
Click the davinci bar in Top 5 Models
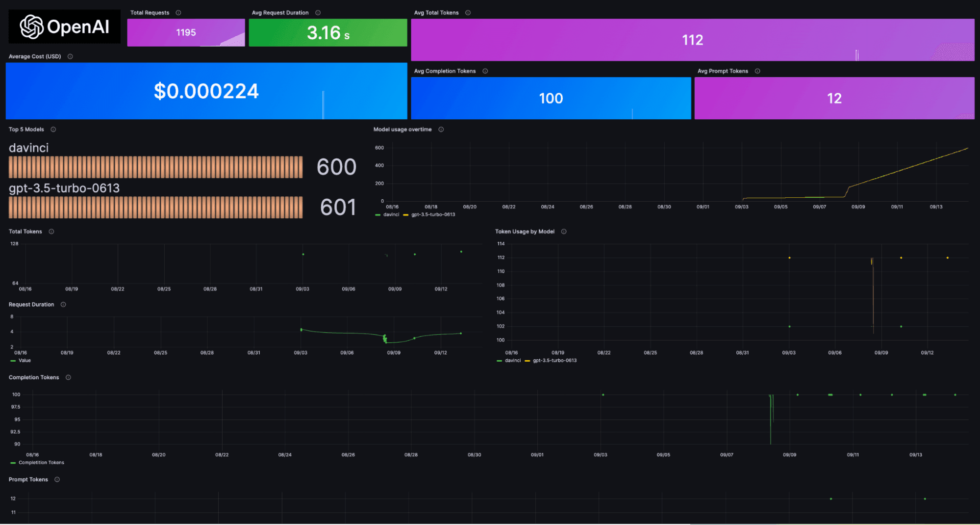155,167
